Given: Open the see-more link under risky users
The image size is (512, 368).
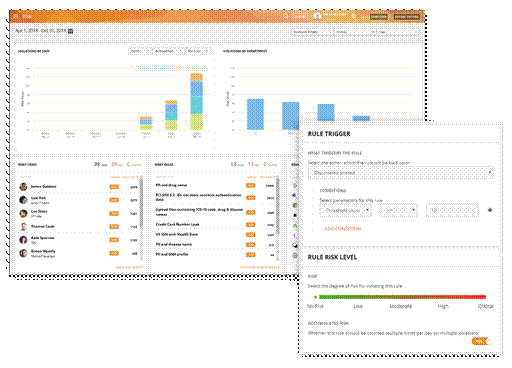Looking at the screenshot, I should point(129,267).
